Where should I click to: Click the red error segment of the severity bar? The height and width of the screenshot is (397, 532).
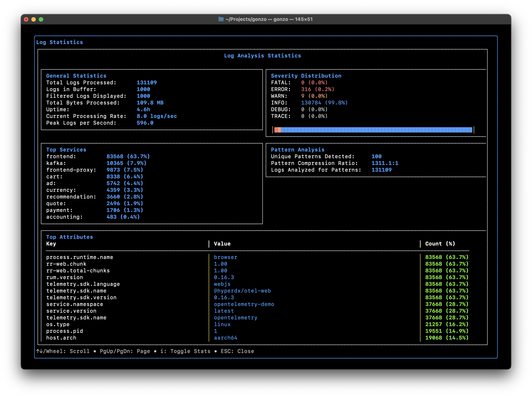coord(276,130)
